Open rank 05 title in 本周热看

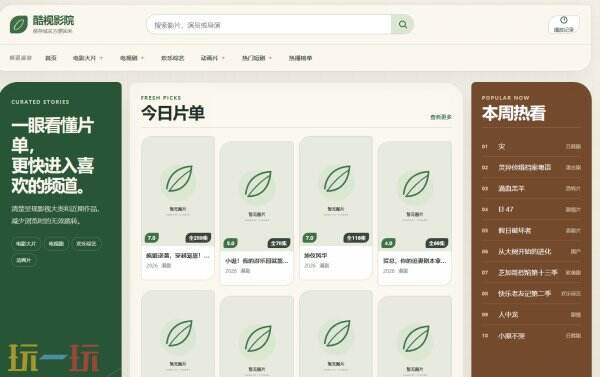514,230
